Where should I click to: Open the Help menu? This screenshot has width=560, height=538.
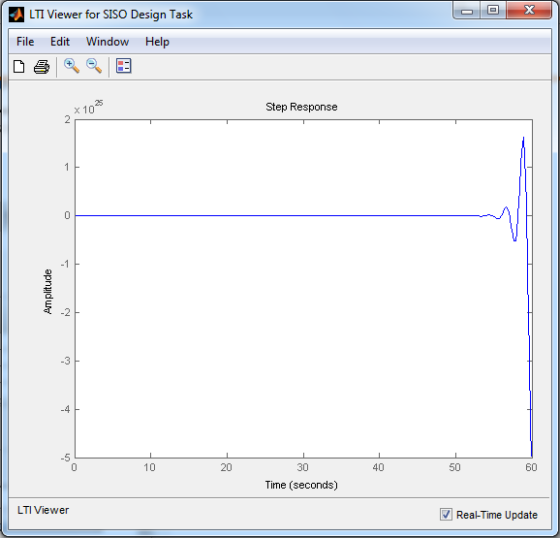157,42
